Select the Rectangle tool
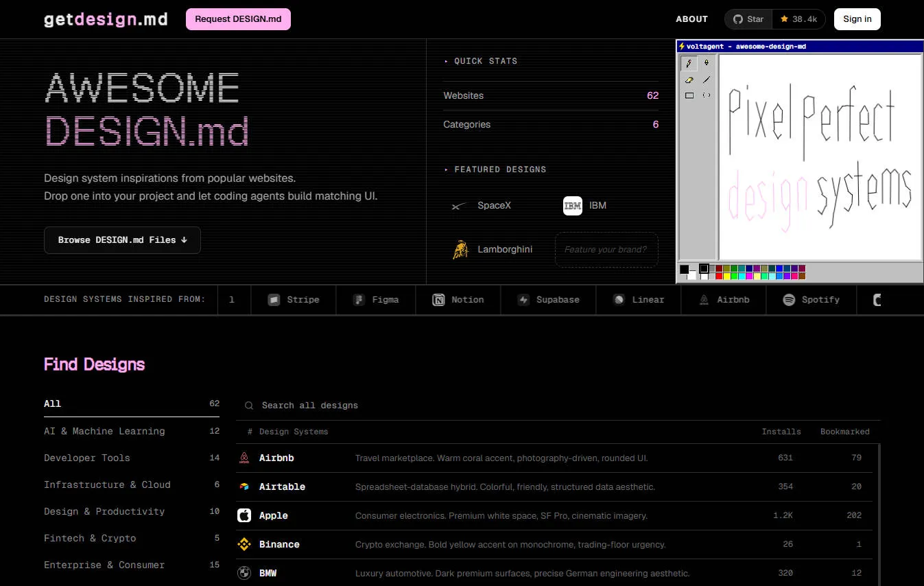 point(689,95)
